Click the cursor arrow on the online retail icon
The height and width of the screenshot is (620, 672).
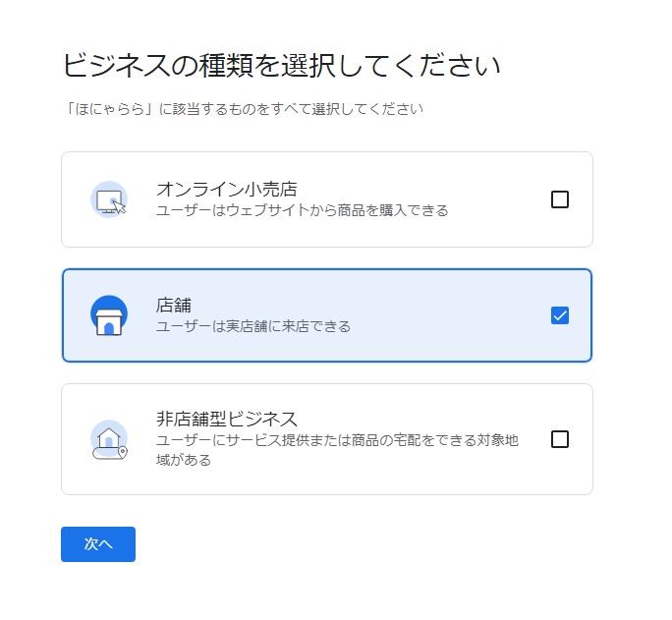pyautogui.click(x=119, y=204)
